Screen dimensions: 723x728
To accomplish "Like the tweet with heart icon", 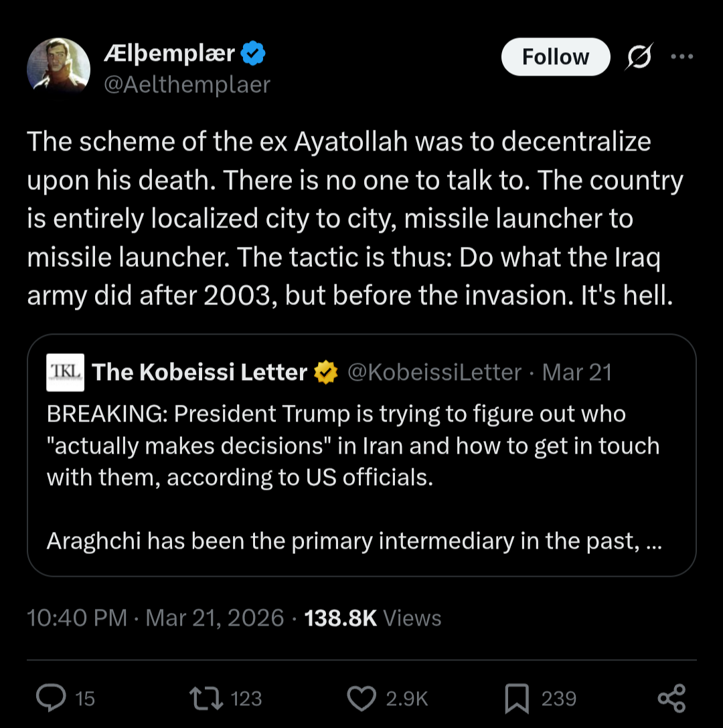I will (363, 698).
